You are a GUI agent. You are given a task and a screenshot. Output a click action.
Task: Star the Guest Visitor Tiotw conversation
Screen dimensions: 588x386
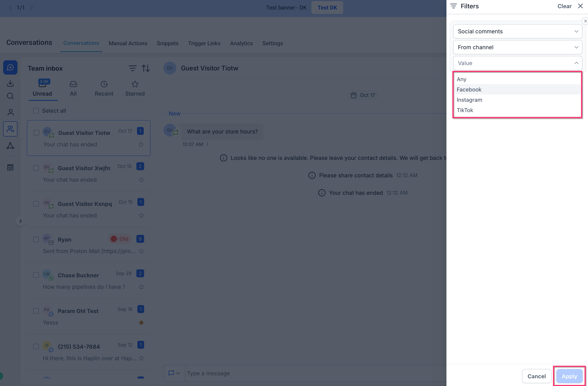(x=141, y=144)
